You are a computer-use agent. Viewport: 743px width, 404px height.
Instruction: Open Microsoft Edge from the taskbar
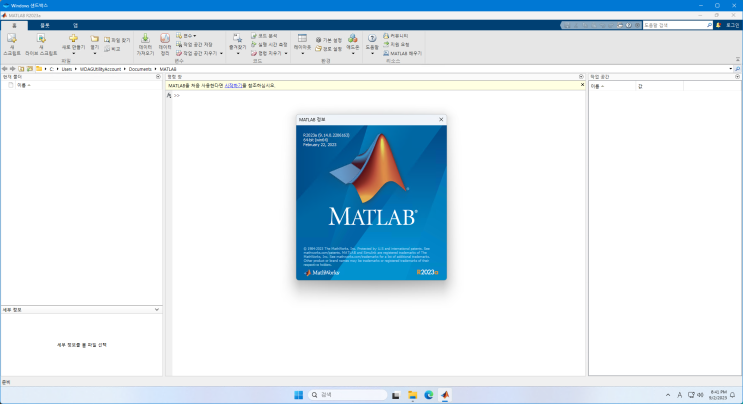point(429,395)
